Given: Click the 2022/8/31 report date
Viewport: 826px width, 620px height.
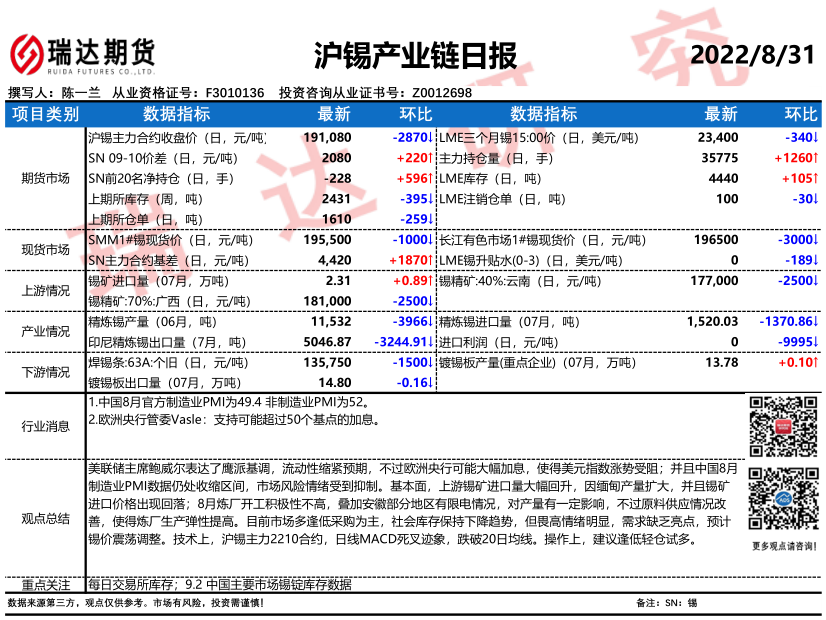Looking at the screenshot, I should point(752,54).
